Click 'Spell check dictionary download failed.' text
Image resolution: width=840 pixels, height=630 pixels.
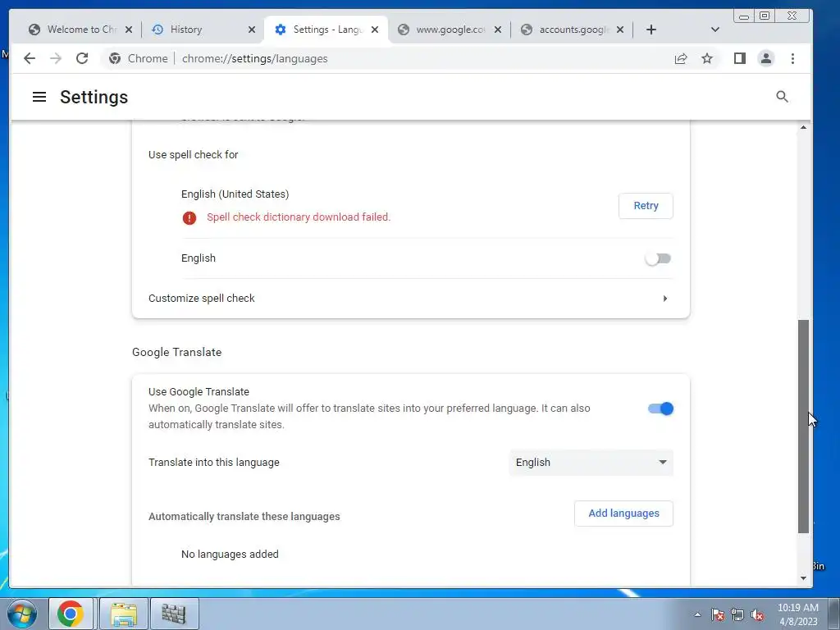(x=299, y=217)
